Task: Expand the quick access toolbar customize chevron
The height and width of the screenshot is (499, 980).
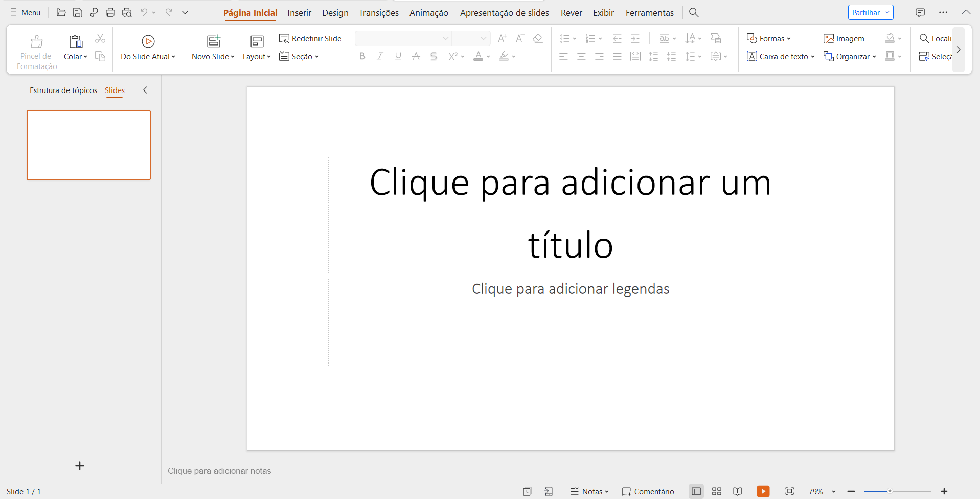Action: tap(185, 12)
